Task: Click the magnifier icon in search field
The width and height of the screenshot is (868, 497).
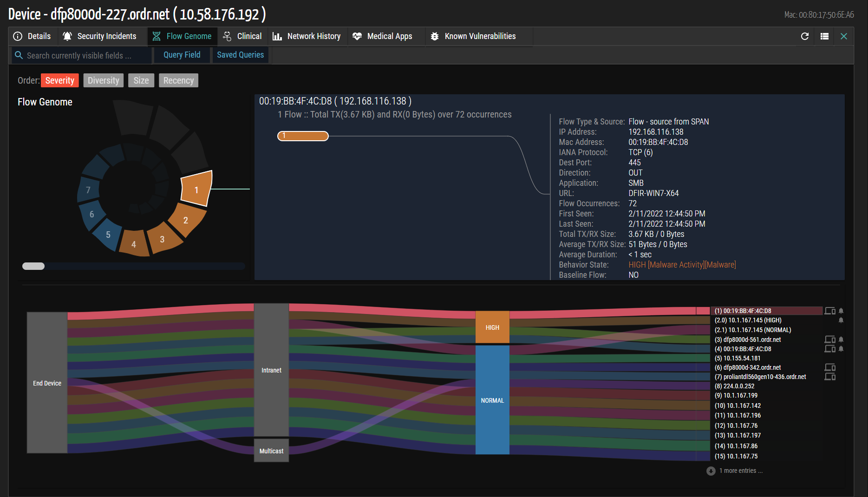Action: 19,55
